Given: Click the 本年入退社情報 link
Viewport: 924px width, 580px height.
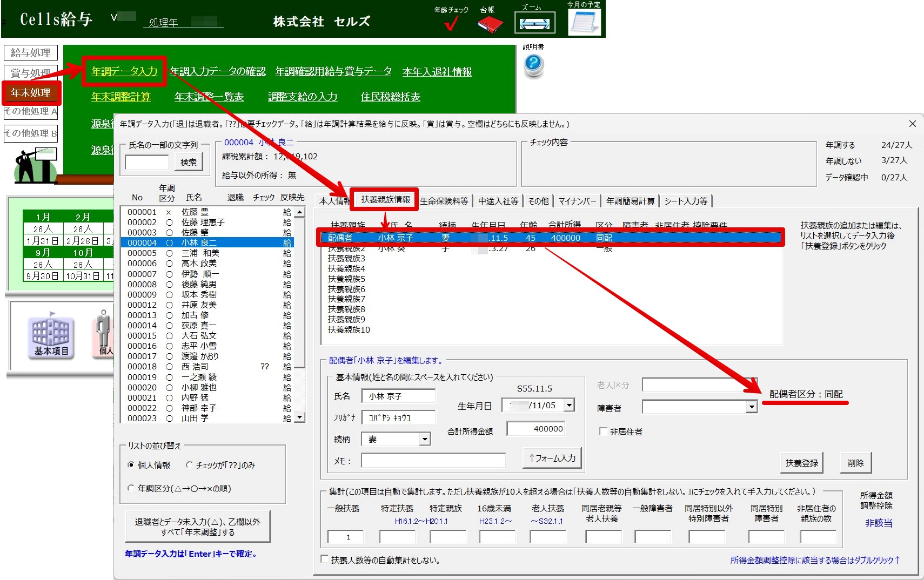Looking at the screenshot, I should click(437, 72).
